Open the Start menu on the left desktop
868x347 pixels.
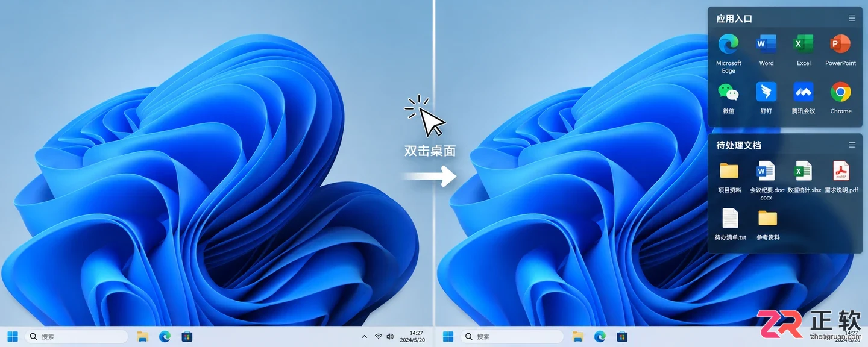pyautogui.click(x=13, y=336)
